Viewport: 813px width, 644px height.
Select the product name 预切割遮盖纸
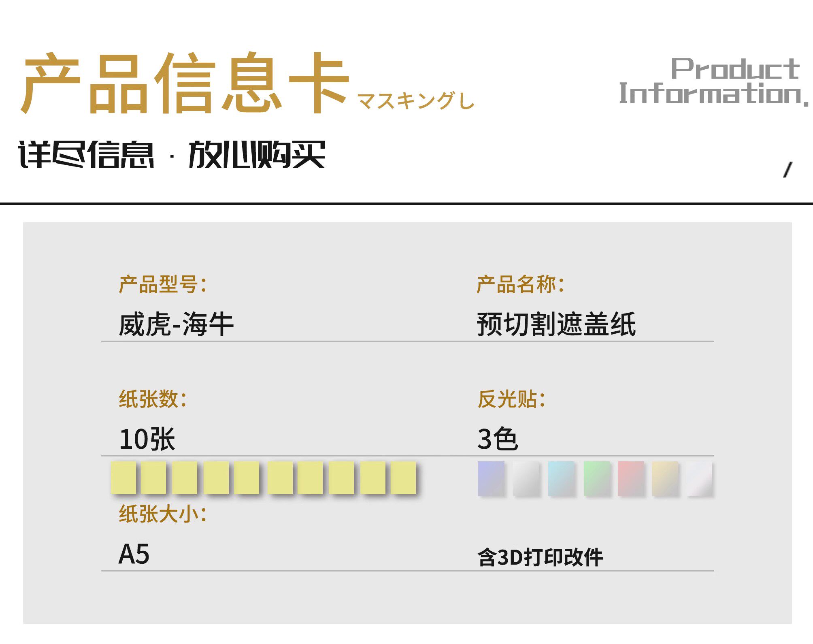click(x=556, y=324)
